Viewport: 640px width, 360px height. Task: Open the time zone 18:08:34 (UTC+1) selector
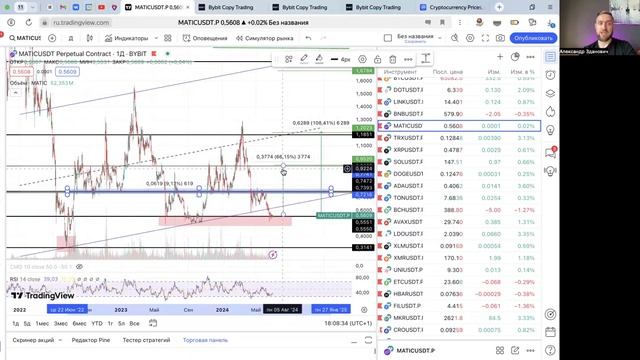pos(348,323)
